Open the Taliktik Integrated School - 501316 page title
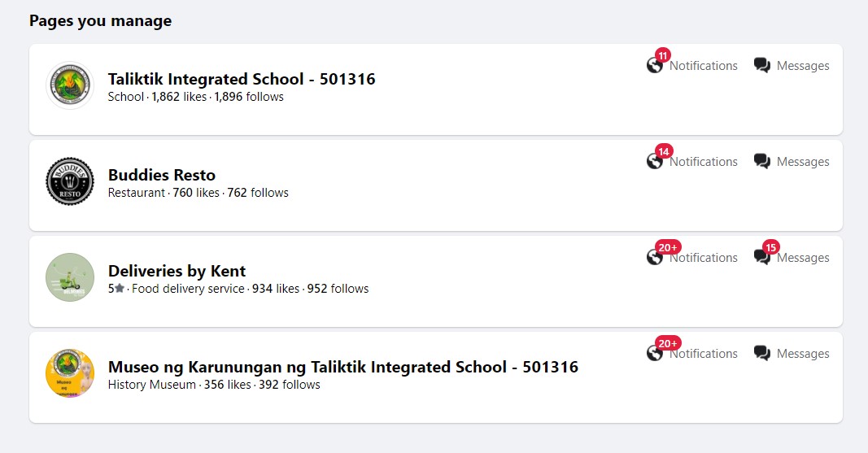The image size is (868, 453). coord(242,79)
